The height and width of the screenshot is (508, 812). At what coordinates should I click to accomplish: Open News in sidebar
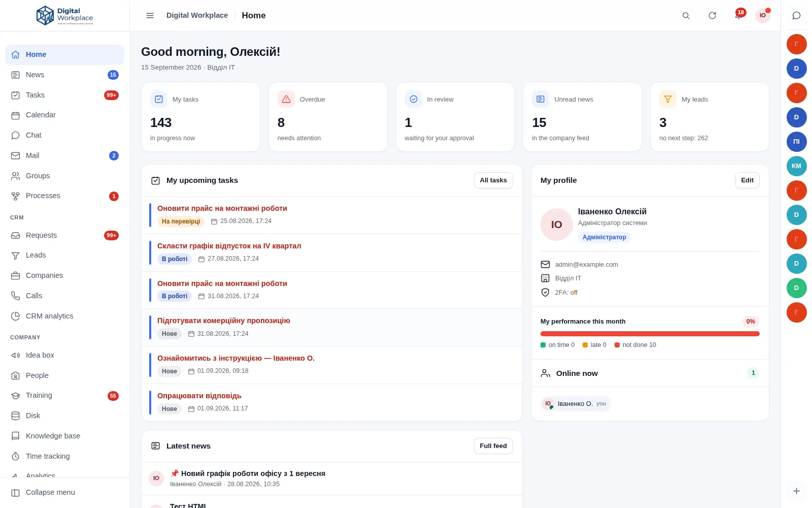pos(64,75)
